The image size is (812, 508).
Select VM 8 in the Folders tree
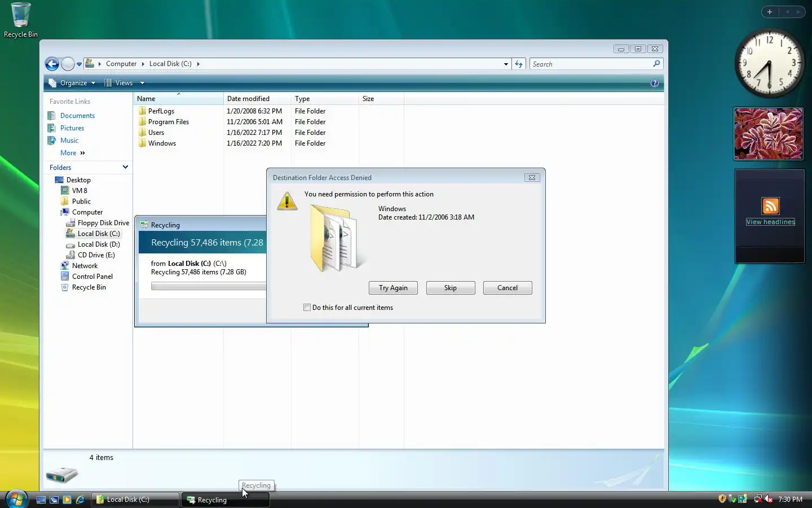(x=80, y=191)
